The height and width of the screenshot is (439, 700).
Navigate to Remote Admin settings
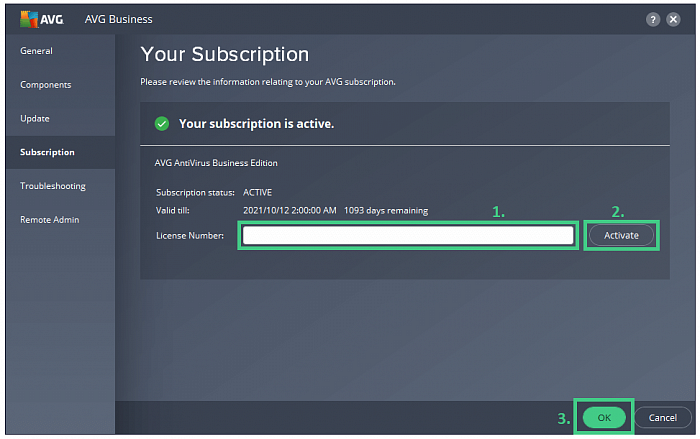pos(49,220)
